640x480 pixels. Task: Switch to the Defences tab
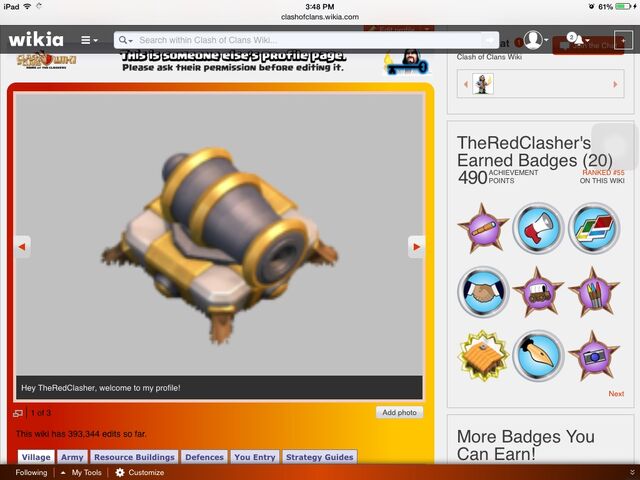204,457
